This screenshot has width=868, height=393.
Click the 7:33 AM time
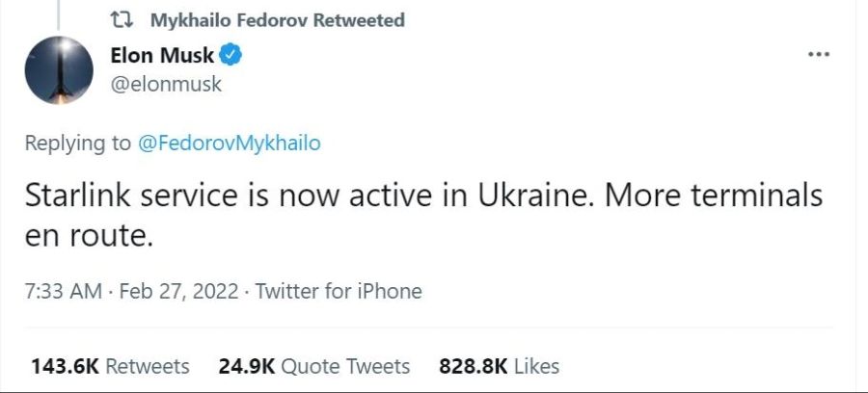pos(63,291)
